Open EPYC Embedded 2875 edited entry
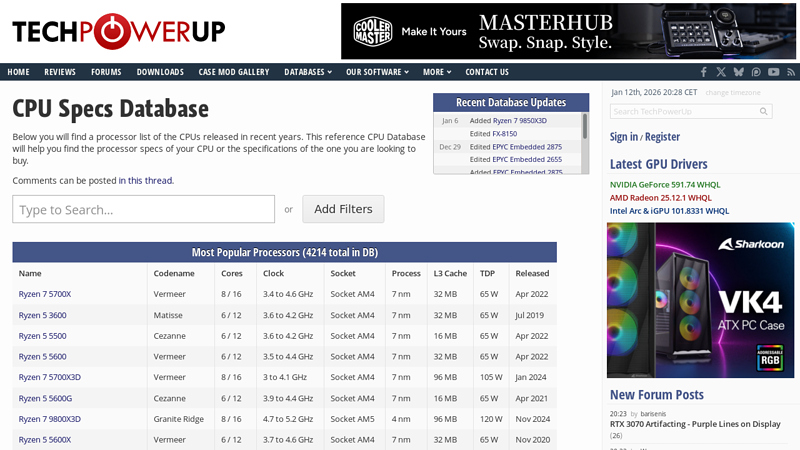 (x=527, y=147)
